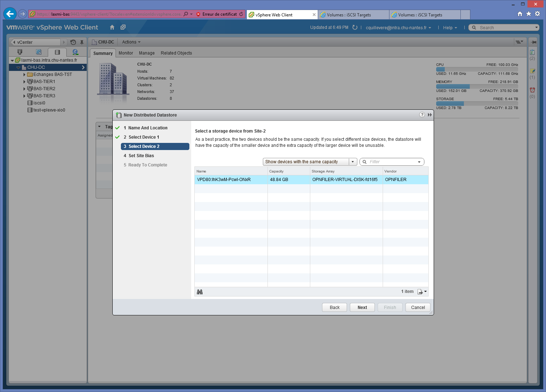Open the navigator history clock icon
Image resolution: width=546 pixels, height=392 pixels.
tap(73, 42)
